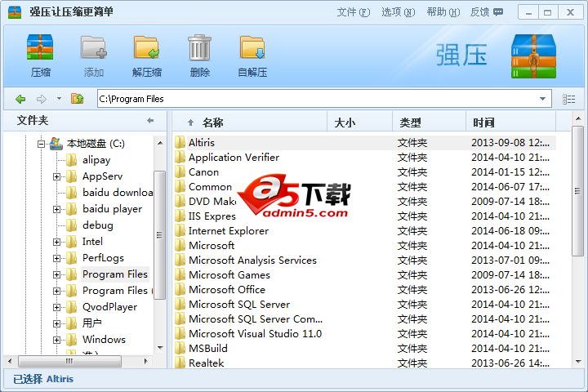The image size is (588, 392).
Task: Click the 解压缩 (extract) toolbar icon
Action: 146,47
